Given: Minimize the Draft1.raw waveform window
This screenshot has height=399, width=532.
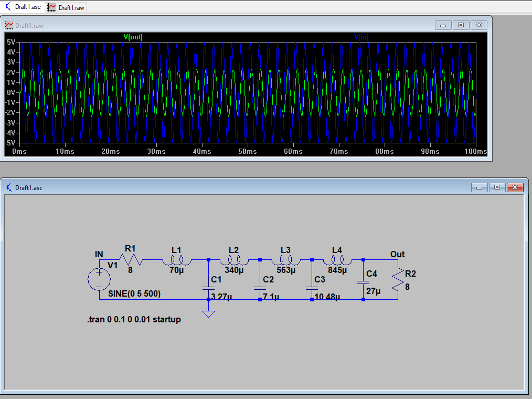Looking at the screenshot, I should [443, 25].
